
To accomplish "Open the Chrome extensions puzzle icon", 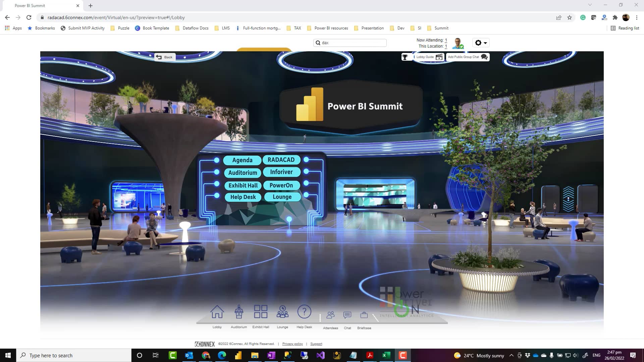I will [615, 17].
